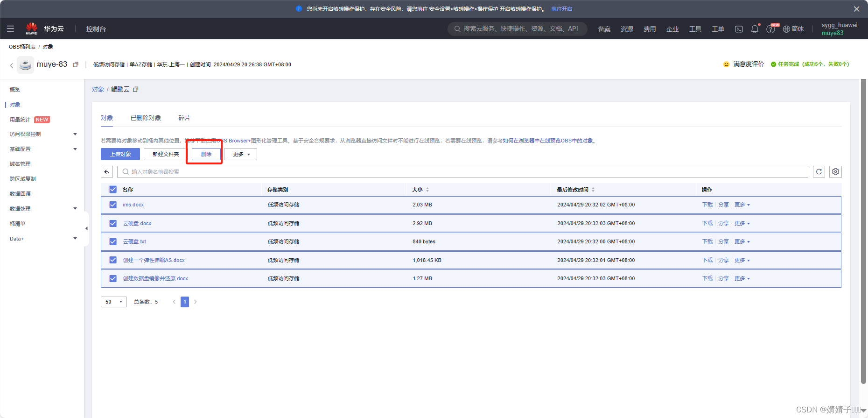Go back using the arrow beside muye-83
This screenshot has width=868, height=418.
(11, 65)
